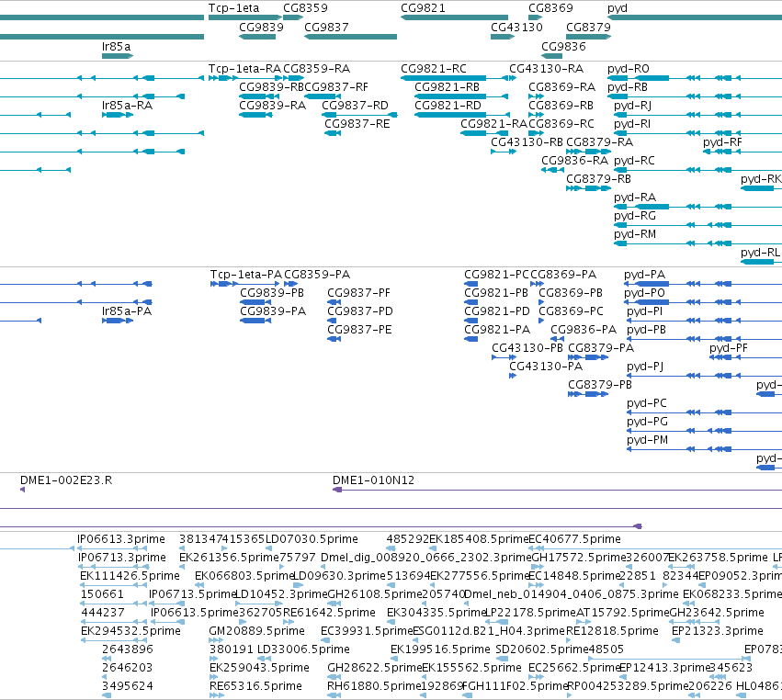Click protein Tcp-1eta-PA
The image size is (782, 700).
pyautogui.click(x=246, y=275)
